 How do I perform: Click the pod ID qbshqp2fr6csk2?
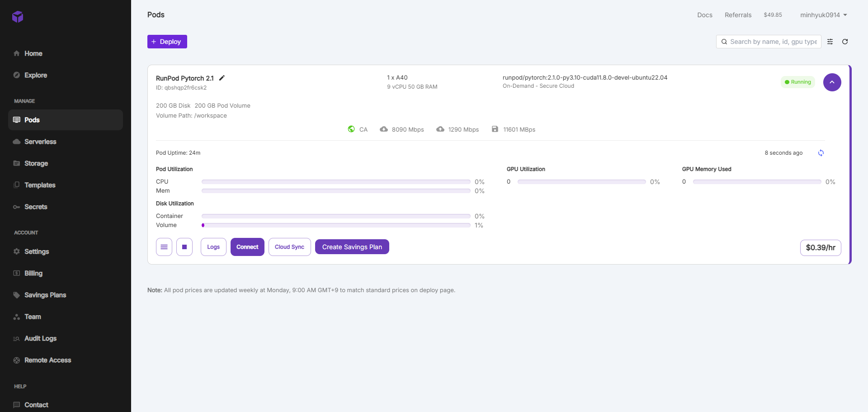(181, 88)
